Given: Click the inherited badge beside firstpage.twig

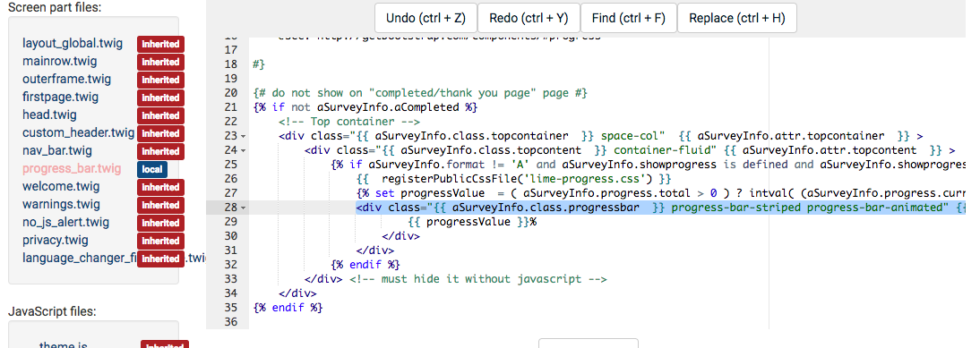Looking at the screenshot, I should click(x=161, y=98).
